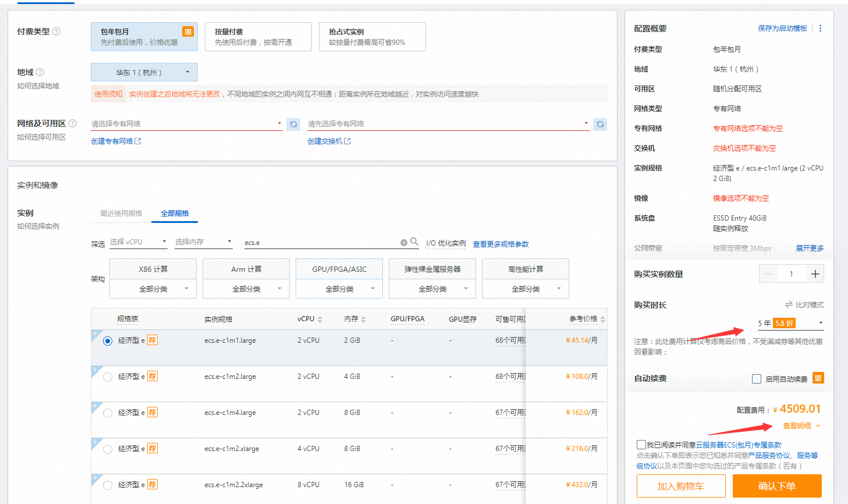Screen dimensions: 848x504
Task: Click the 展开更多 link in 配置概要
Action: (810, 249)
